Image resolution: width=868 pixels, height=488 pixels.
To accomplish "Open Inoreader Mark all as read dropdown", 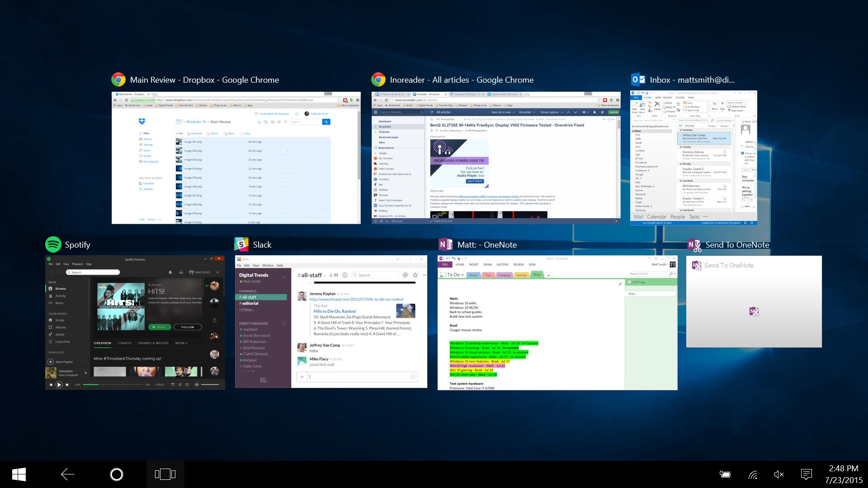I will click(x=503, y=112).
